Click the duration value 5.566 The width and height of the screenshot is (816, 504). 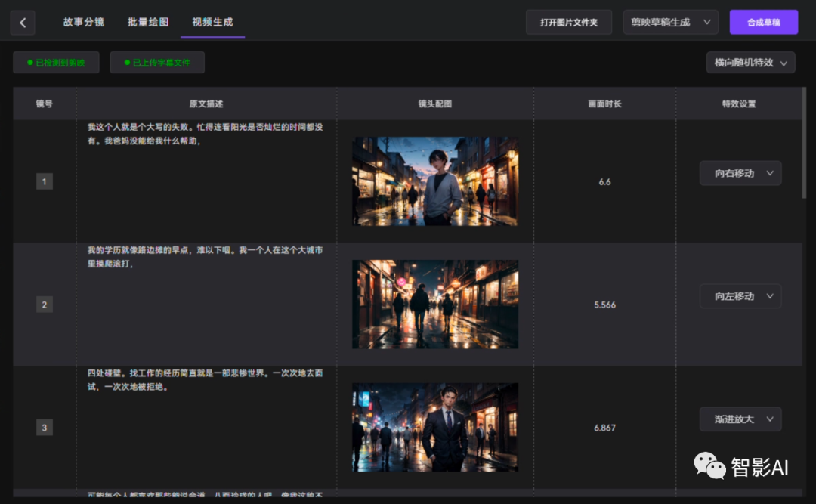point(604,305)
